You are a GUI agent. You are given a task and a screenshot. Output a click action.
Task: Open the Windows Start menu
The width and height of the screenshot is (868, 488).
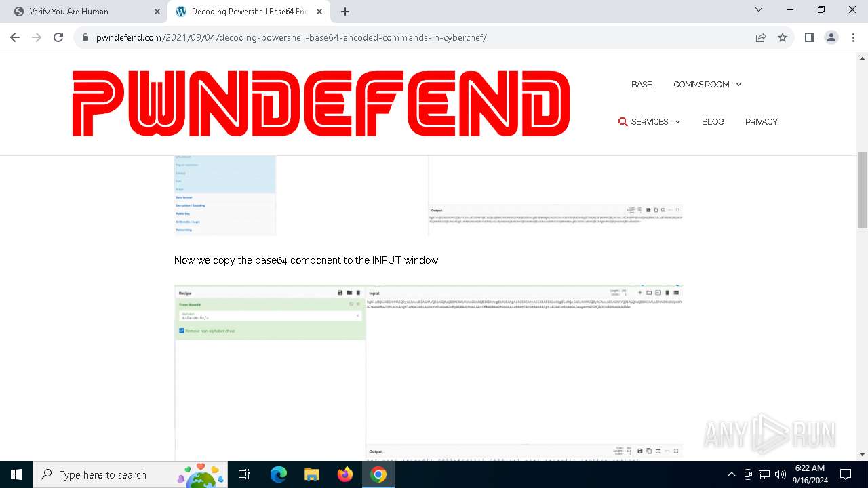coord(16,474)
